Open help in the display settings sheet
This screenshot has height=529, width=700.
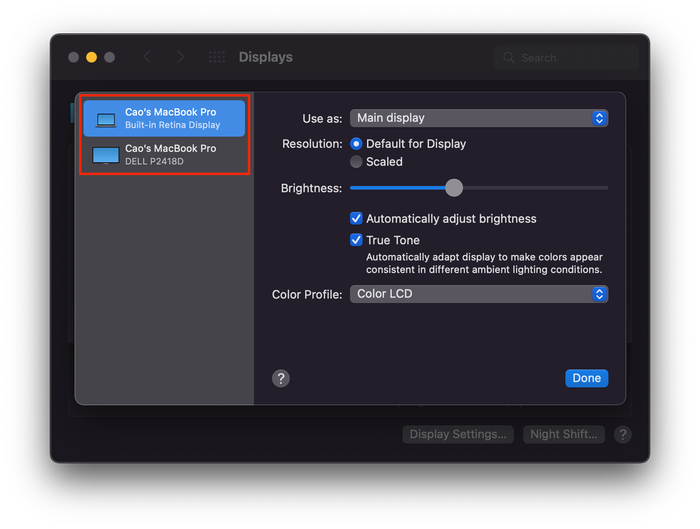pyautogui.click(x=281, y=379)
